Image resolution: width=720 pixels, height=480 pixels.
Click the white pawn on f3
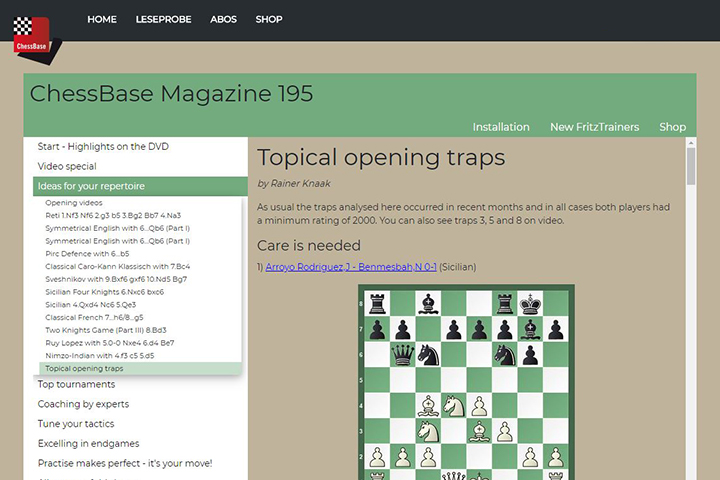[x=505, y=432]
